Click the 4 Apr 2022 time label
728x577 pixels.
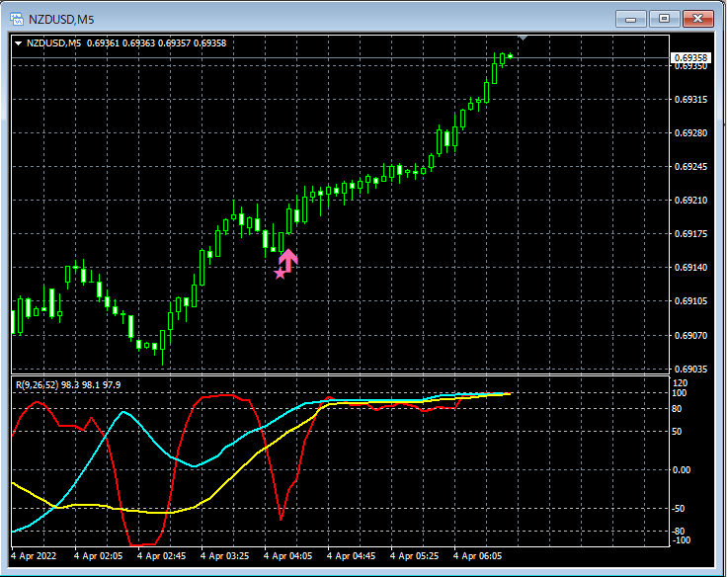pos(34,556)
